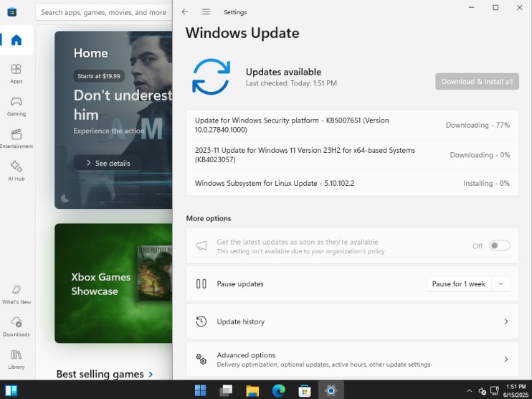This screenshot has width=532, height=399.
Task: Click Downloading - 77% status text
Action: (478, 125)
